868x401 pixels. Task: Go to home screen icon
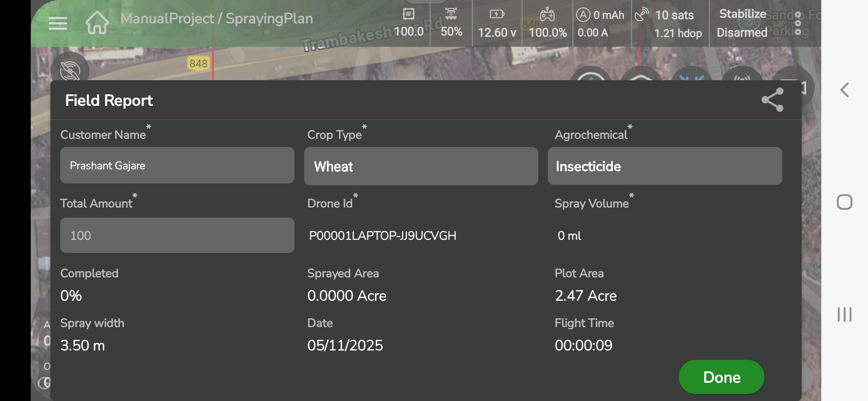(97, 22)
